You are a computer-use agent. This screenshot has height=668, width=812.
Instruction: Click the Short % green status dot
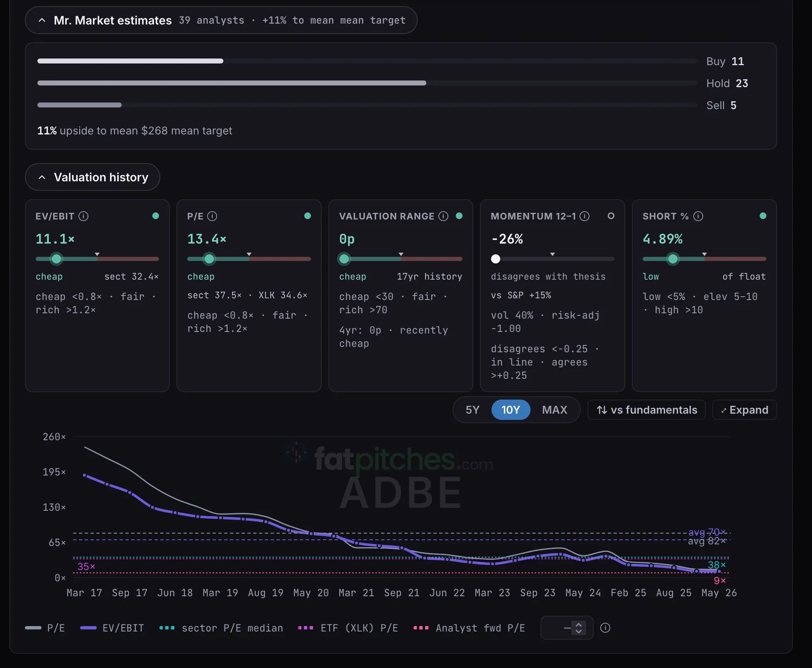[763, 216]
